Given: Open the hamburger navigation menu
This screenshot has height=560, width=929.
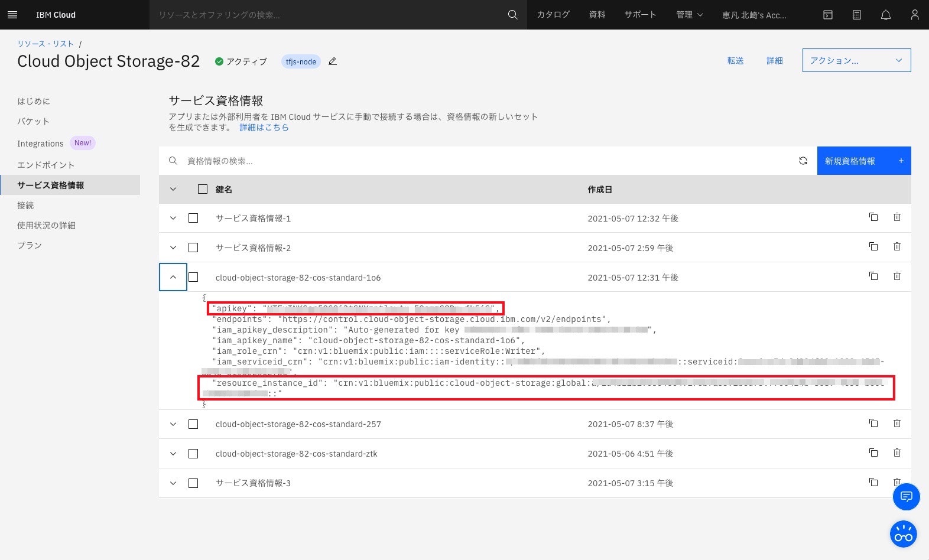Looking at the screenshot, I should 12,15.
